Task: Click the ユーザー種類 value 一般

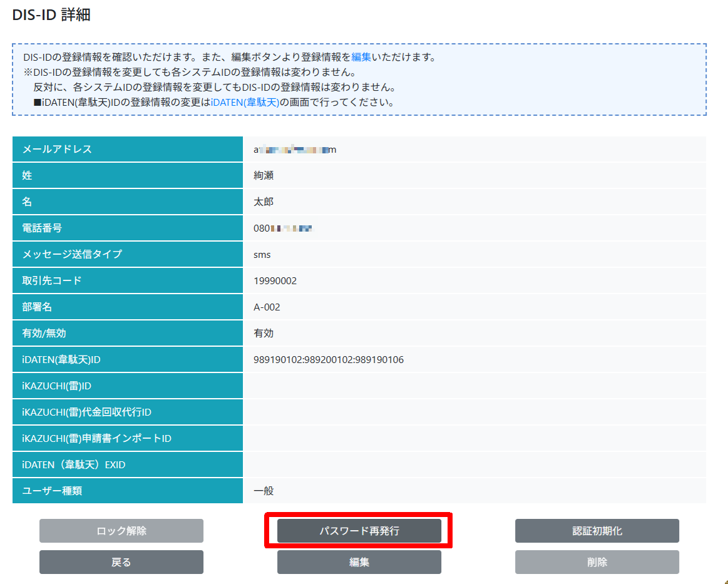Action: [264, 491]
